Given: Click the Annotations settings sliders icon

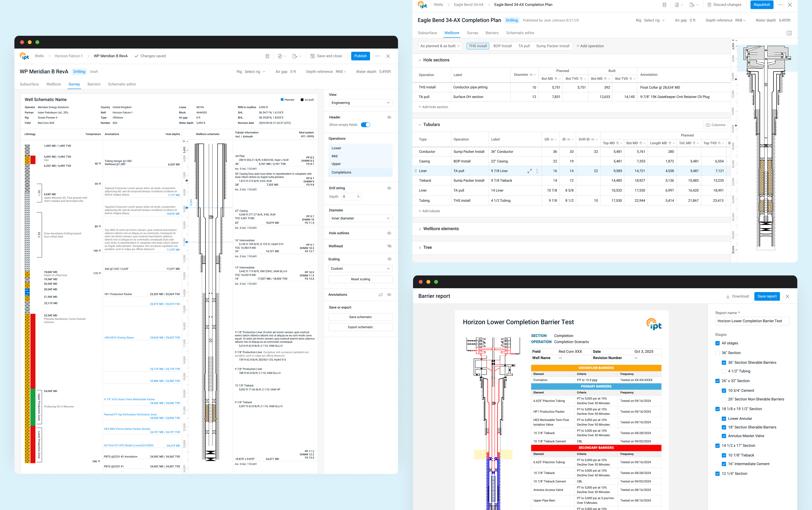Looking at the screenshot, I should coord(380,295).
